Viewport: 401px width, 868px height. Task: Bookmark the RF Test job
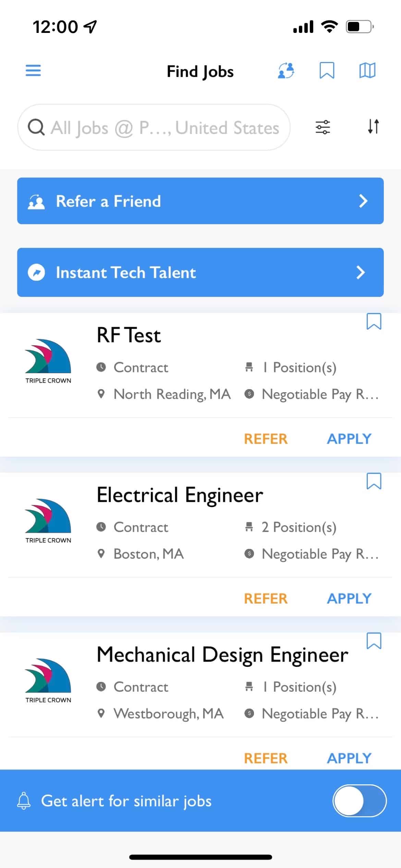pyautogui.click(x=374, y=321)
